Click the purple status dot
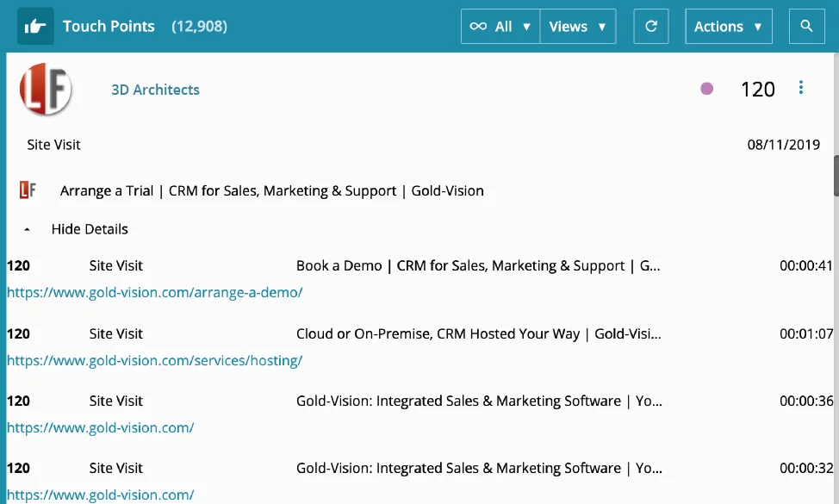This screenshot has width=839, height=504. coord(707,88)
